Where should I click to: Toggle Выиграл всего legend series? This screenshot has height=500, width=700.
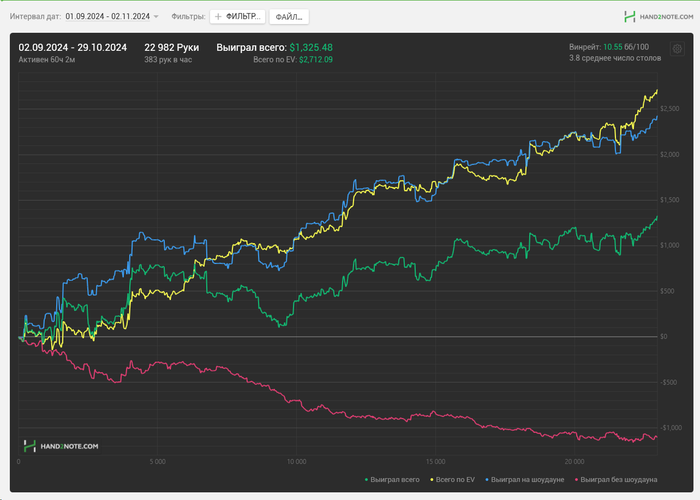tap(392, 479)
